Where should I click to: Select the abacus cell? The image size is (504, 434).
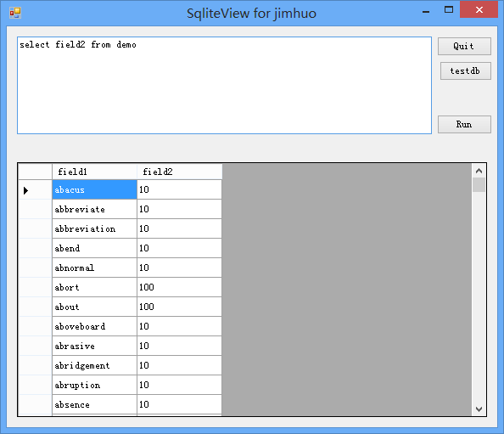94,189
